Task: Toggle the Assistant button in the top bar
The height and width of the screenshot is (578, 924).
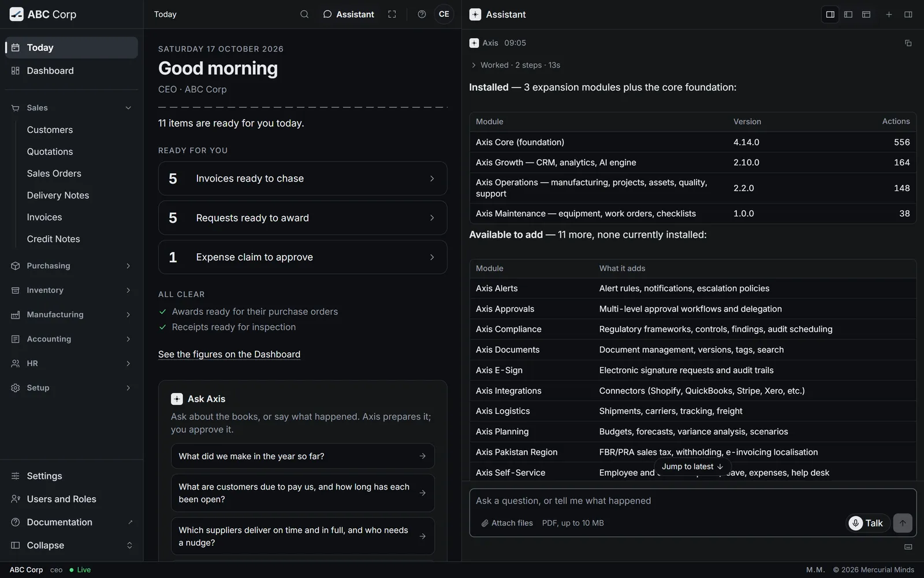Action: [348, 14]
